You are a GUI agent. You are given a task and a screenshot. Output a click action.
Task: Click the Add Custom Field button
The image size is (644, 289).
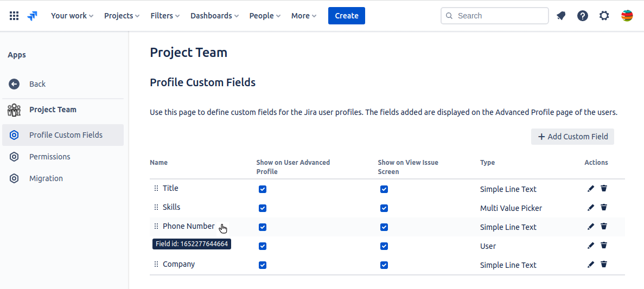(572, 137)
